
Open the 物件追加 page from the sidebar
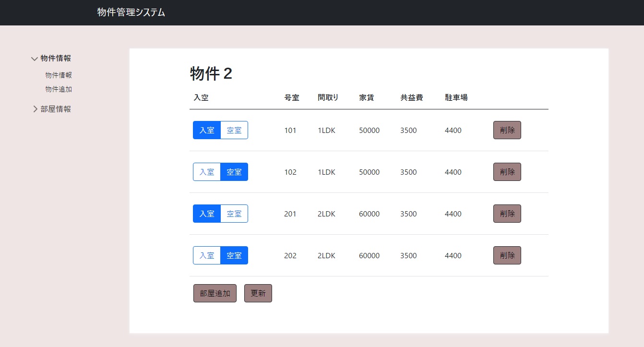[58, 89]
